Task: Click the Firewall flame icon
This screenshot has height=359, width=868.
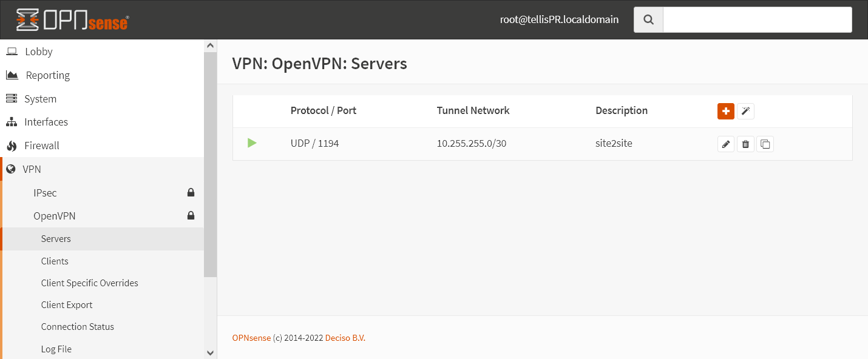Action: (11, 146)
